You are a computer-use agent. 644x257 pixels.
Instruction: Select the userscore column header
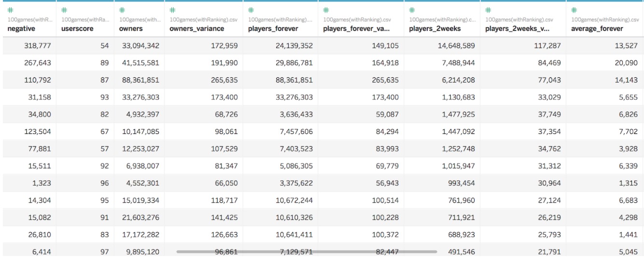[79, 29]
